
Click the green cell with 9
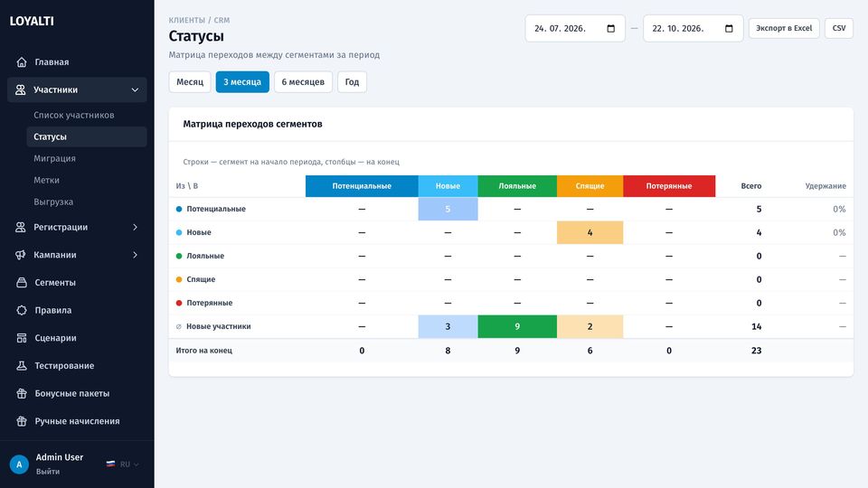point(517,326)
